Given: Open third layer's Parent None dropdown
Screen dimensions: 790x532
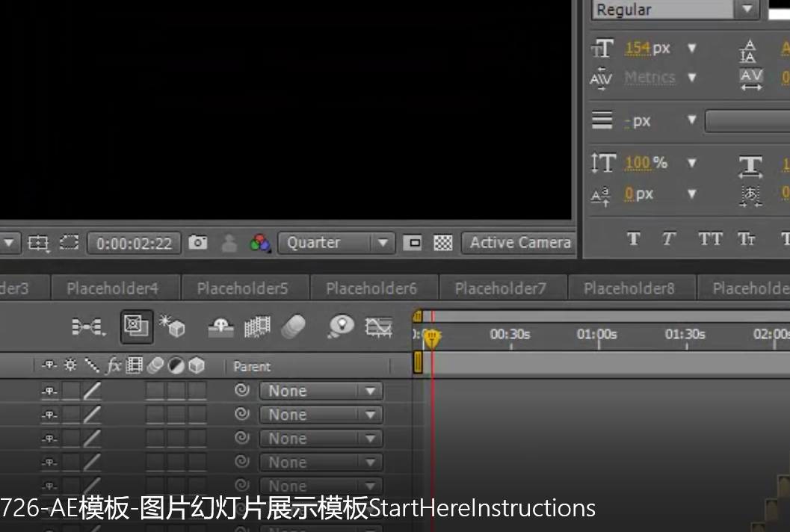Looking at the screenshot, I should 321,439.
